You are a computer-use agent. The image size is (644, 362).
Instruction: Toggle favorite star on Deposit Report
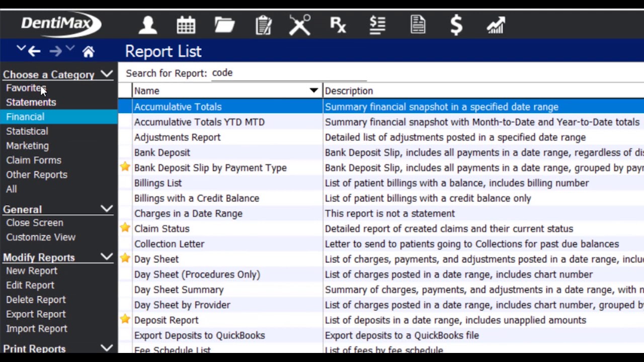click(x=125, y=319)
